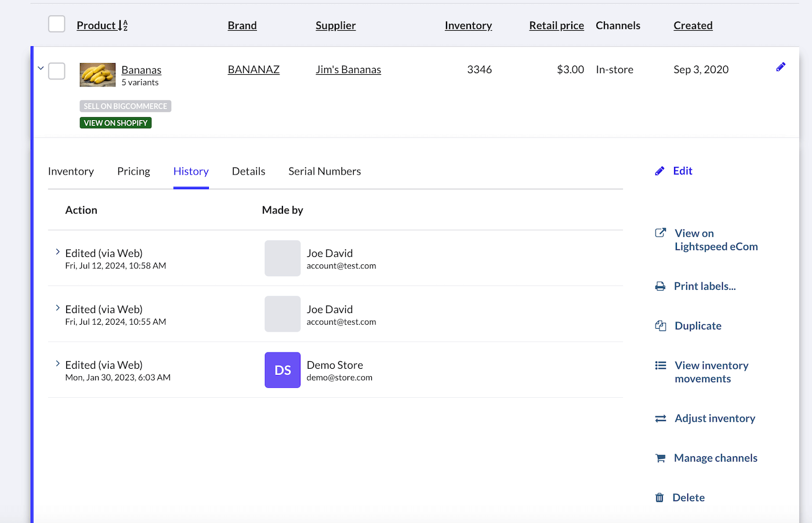Click the shopping cart Manage channels icon

[660, 458]
